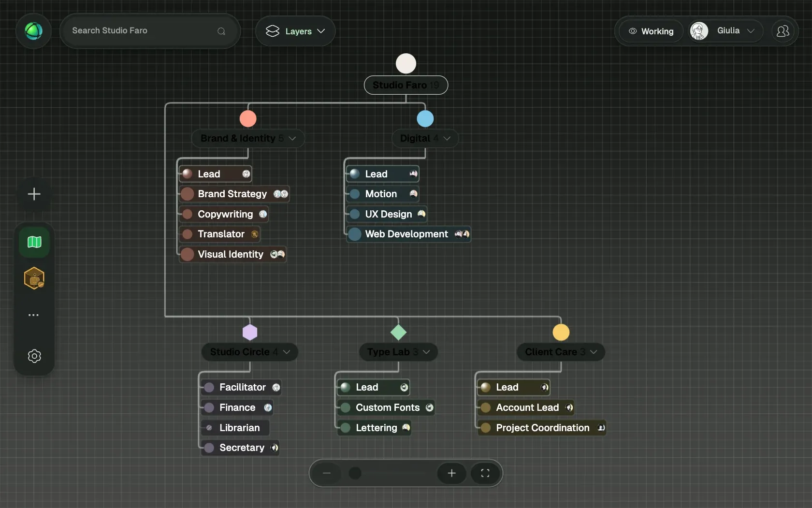Select Lead role under Client Care
This screenshot has height=508, width=812.
coord(514,388)
